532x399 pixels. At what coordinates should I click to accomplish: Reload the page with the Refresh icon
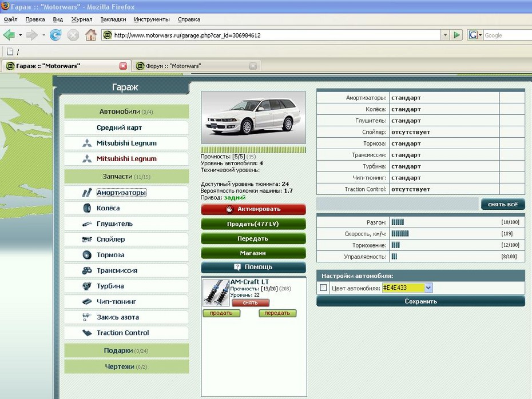pyautogui.click(x=55, y=35)
